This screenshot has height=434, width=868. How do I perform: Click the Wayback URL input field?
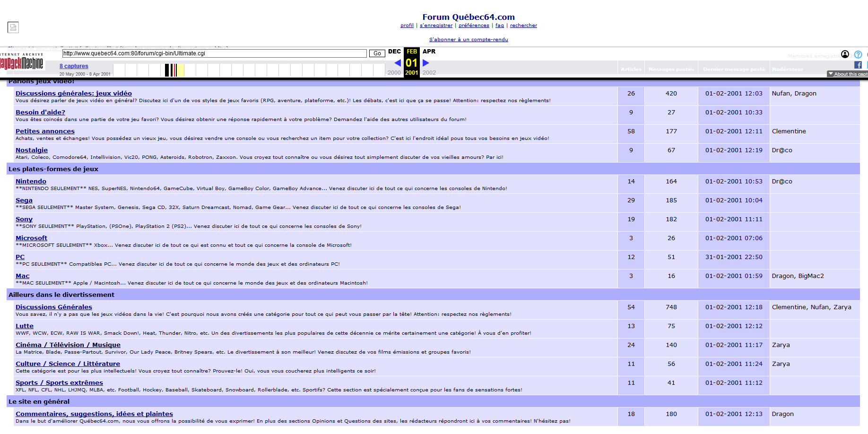[214, 53]
